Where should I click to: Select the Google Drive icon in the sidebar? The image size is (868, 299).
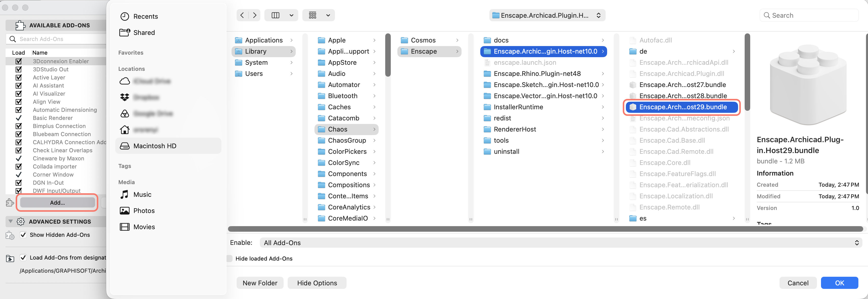click(x=125, y=114)
